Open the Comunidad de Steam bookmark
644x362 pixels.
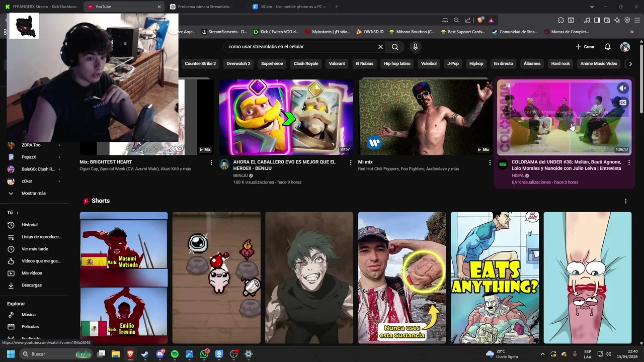tap(514, 32)
